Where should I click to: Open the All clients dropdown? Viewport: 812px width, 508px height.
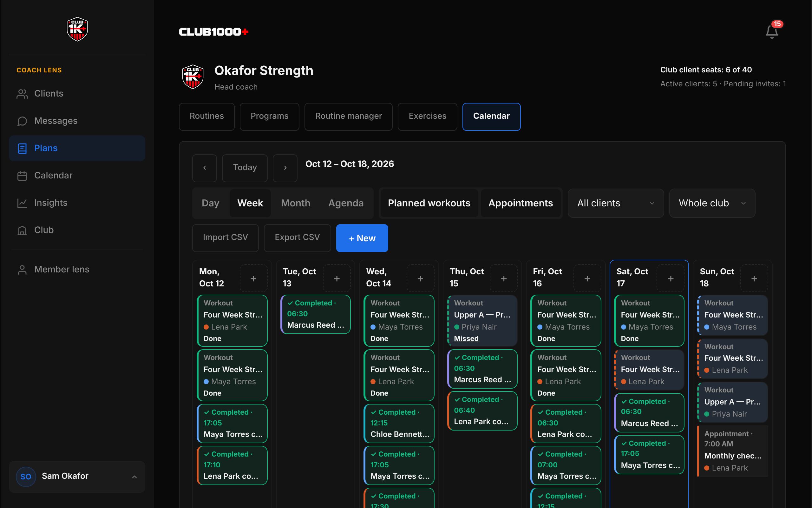click(616, 203)
